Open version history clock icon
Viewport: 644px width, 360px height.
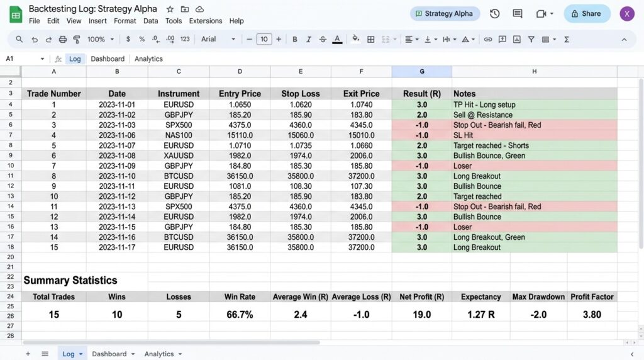click(x=495, y=14)
